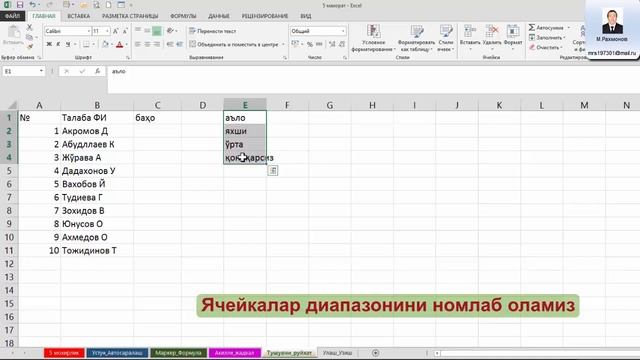Center cell text horizontally
Viewport: 640px width, 360px height.
pyautogui.click(x=147, y=44)
